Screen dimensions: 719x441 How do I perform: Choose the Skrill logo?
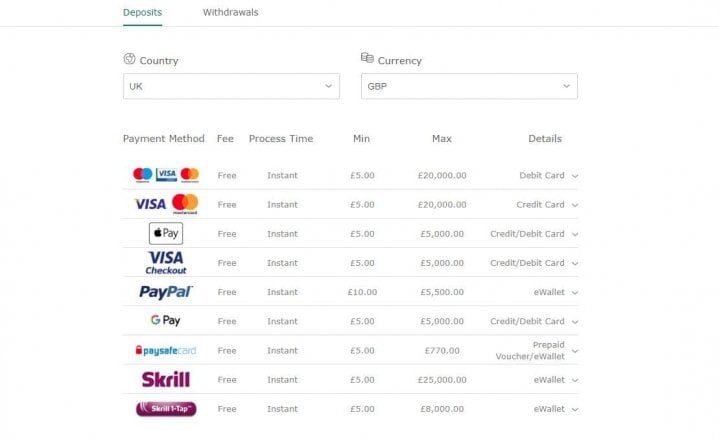(166, 379)
